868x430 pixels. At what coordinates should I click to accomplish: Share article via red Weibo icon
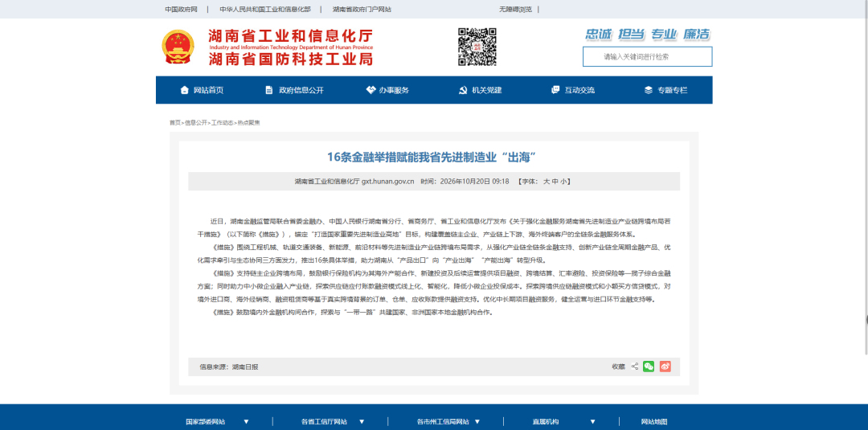665,367
